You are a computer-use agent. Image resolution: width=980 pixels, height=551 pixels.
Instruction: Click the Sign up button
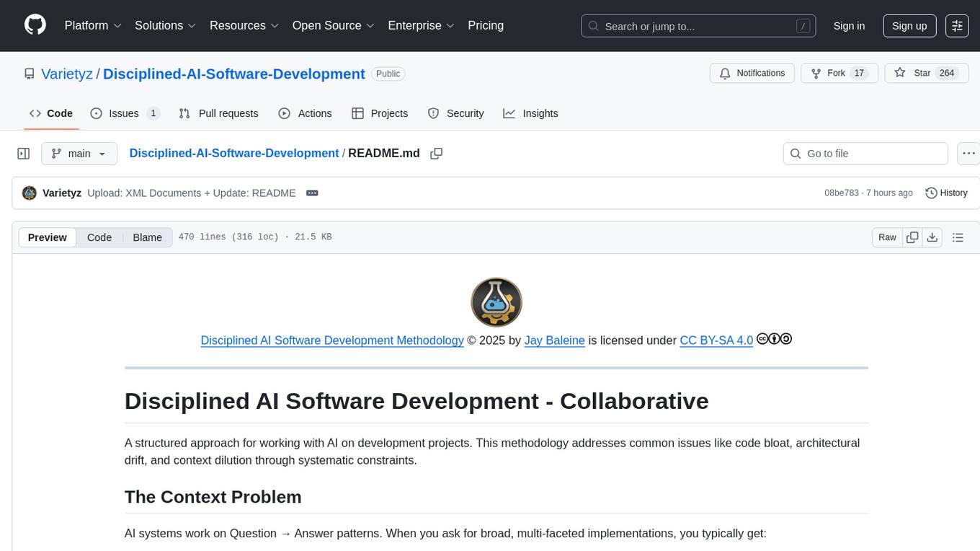[909, 26]
